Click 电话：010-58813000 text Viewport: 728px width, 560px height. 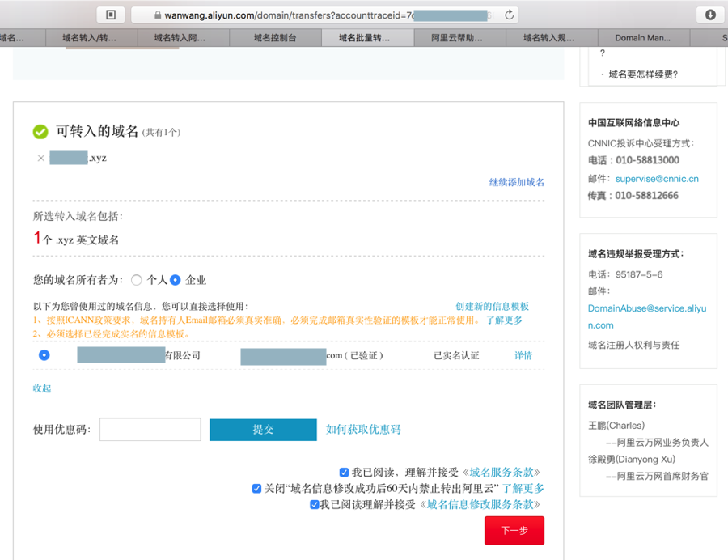click(x=633, y=161)
